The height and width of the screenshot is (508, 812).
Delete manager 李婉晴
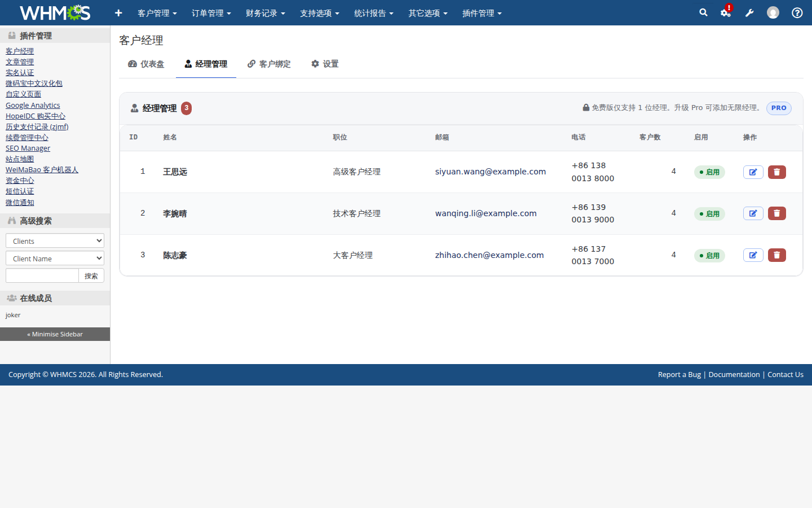pos(777,213)
